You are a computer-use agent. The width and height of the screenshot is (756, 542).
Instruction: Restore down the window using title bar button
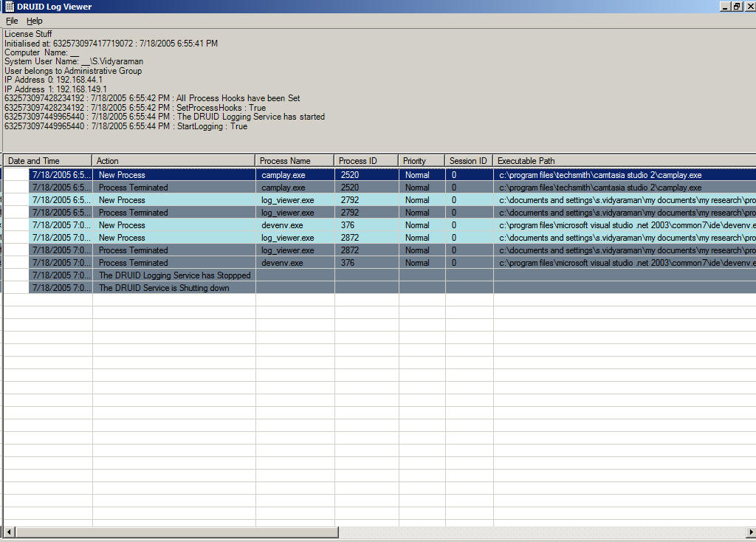click(737, 7)
